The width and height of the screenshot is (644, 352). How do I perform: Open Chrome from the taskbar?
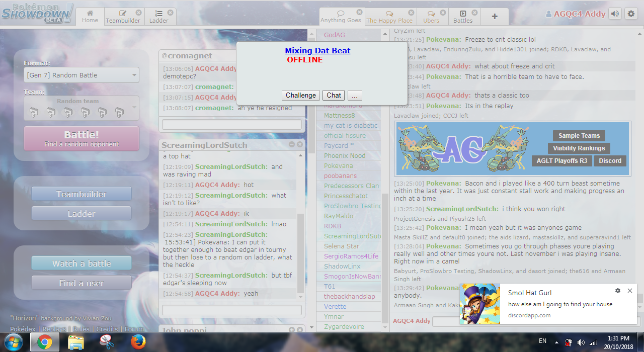[44, 342]
